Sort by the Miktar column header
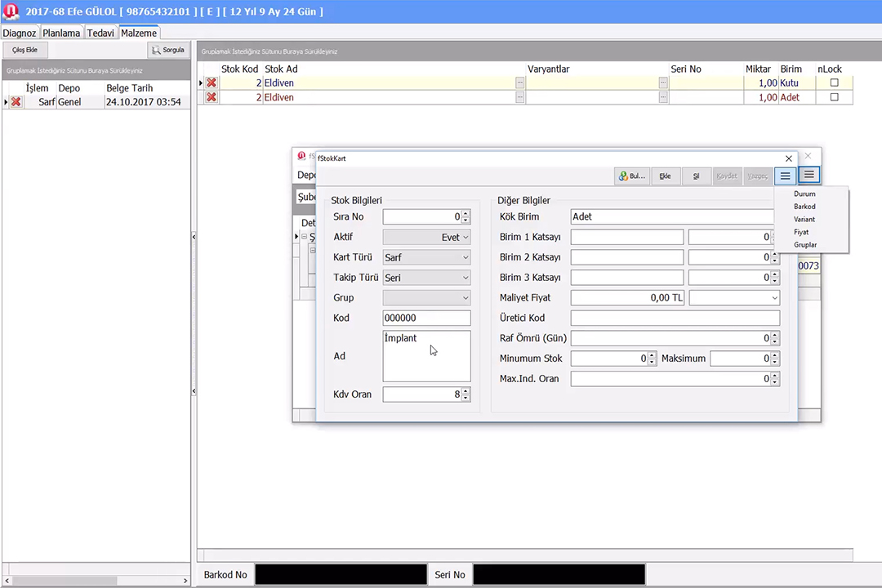882x588 pixels. (758, 69)
